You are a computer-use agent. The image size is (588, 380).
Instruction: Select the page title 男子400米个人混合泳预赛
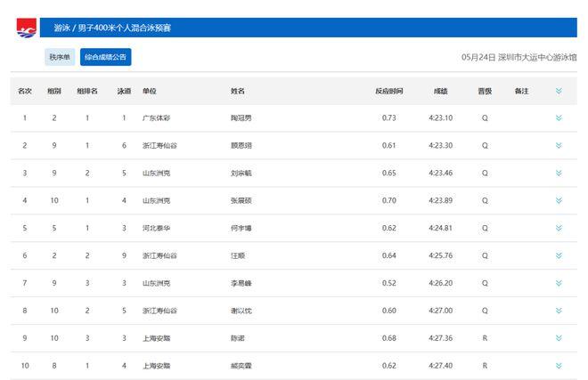pyautogui.click(x=124, y=28)
